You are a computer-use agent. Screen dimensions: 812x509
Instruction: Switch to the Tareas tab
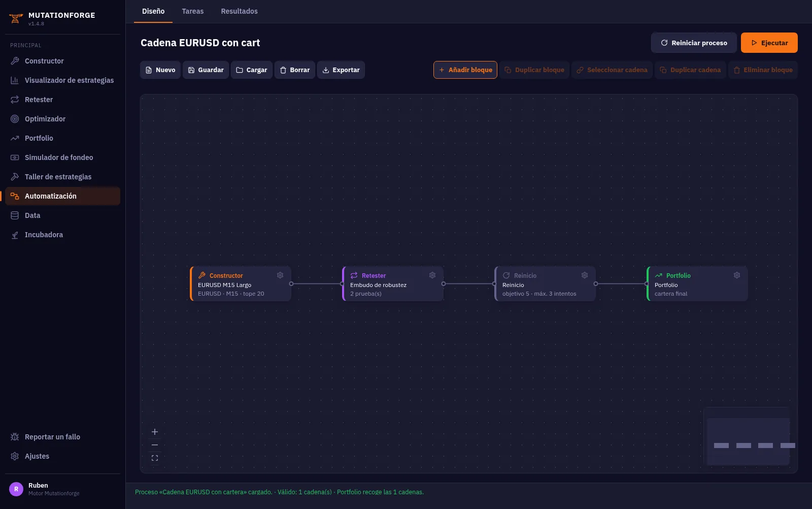193,11
